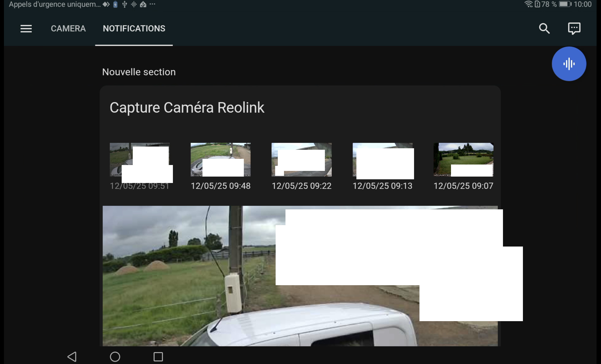The height and width of the screenshot is (364, 601).
Task: Tap the Android home circle button
Action: coord(115,357)
